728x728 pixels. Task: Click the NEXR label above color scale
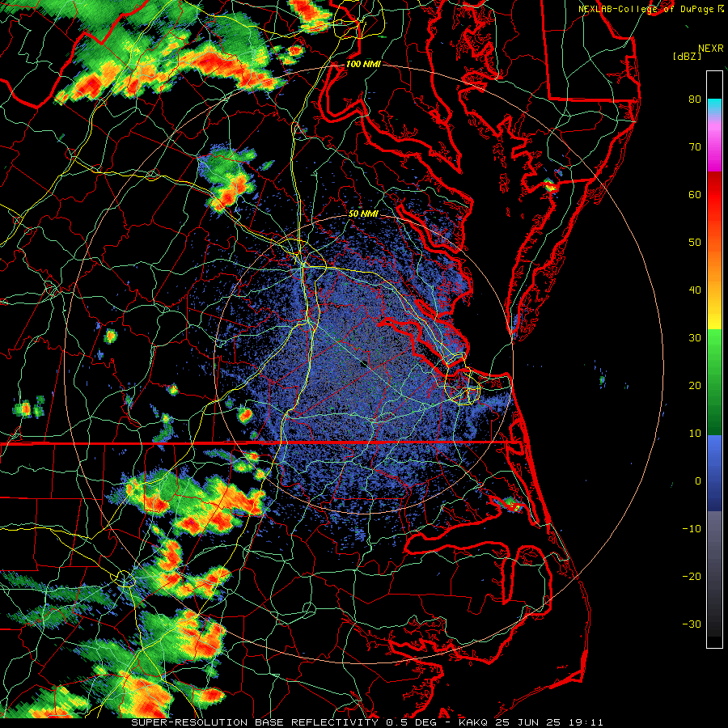click(x=710, y=49)
